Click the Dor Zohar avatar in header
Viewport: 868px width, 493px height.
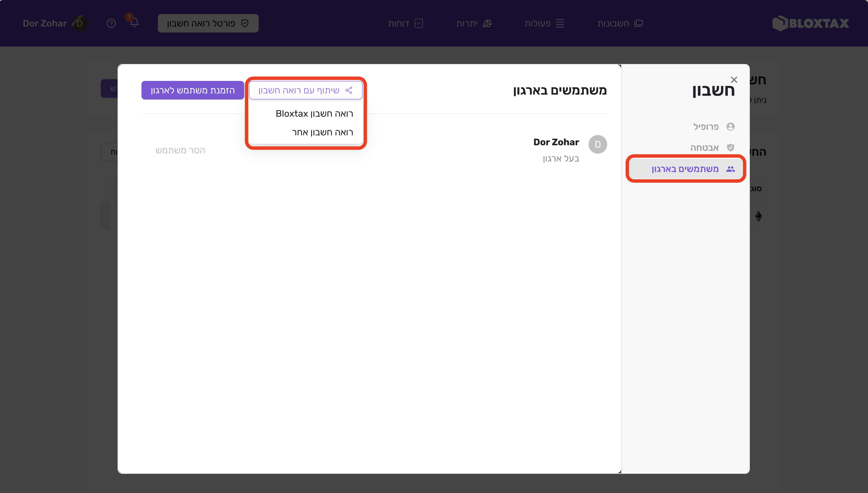(x=79, y=23)
